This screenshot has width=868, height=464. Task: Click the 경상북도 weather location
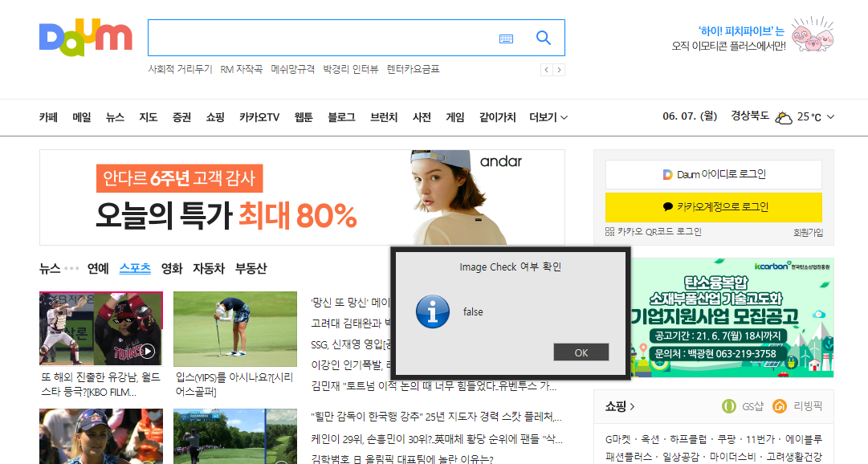pos(749,116)
